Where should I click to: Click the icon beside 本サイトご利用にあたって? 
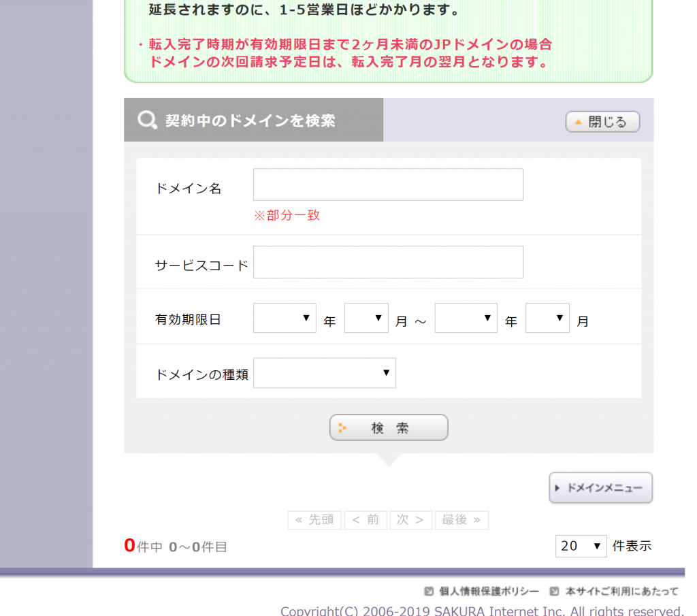pyautogui.click(x=554, y=591)
